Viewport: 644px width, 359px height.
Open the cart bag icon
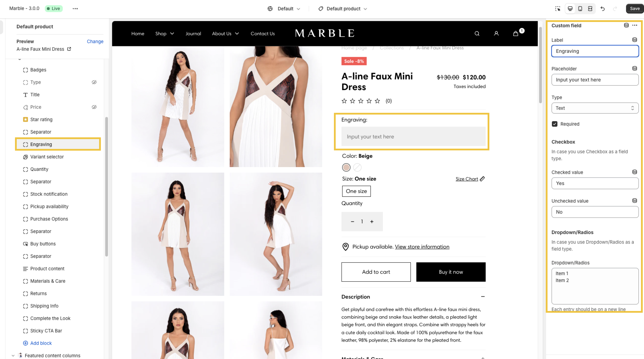point(516,33)
